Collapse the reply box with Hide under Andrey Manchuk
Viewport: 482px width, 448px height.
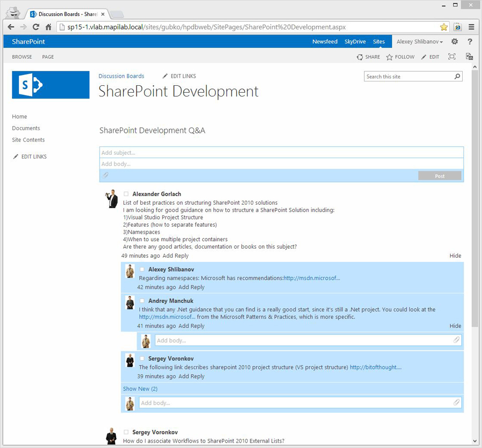(x=455, y=326)
